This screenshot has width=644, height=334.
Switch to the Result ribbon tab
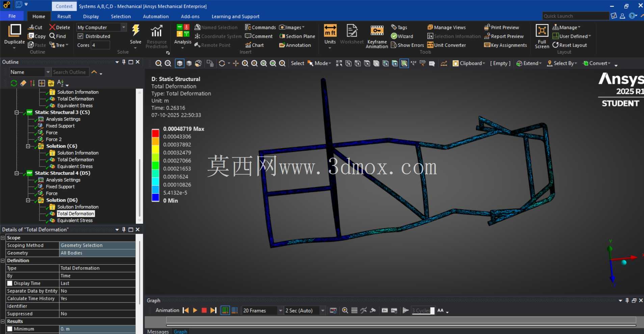pos(64,16)
